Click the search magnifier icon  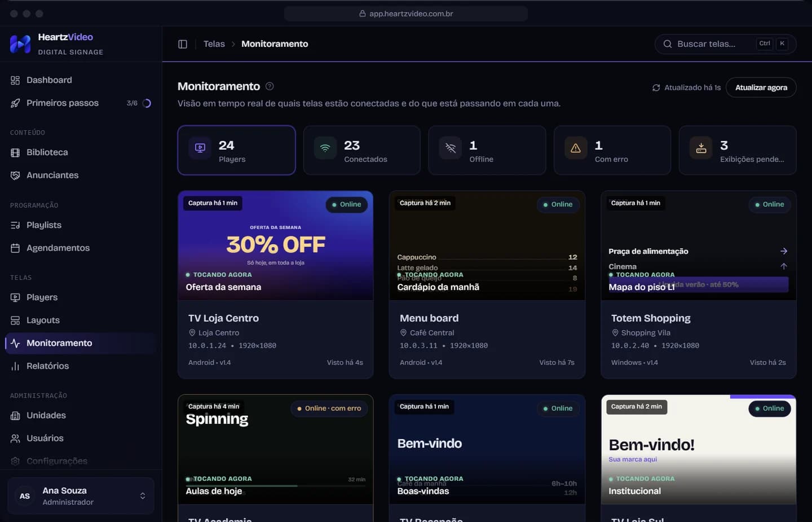coord(668,44)
